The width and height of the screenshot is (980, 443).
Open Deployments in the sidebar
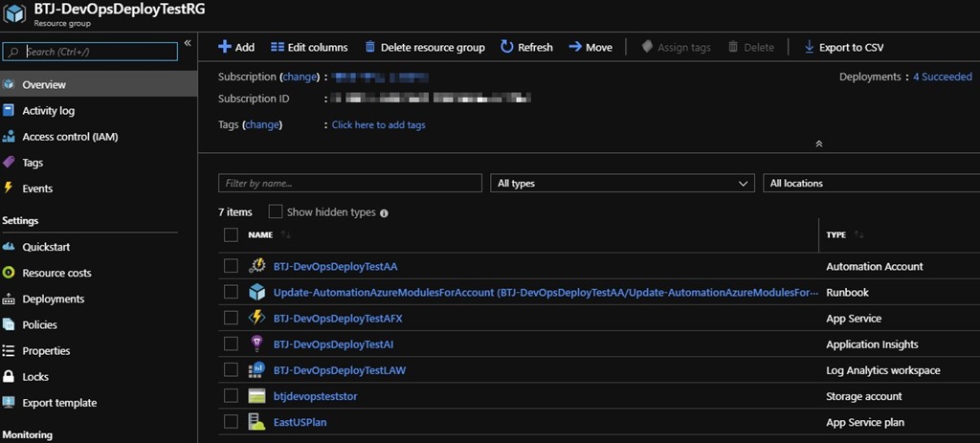(x=99, y=299)
